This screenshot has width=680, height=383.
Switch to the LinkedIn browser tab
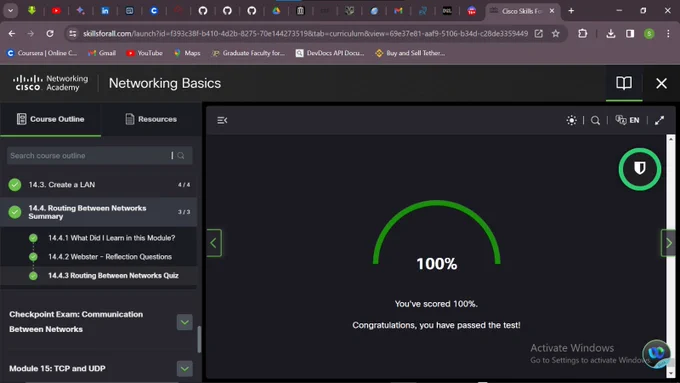point(105,11)
